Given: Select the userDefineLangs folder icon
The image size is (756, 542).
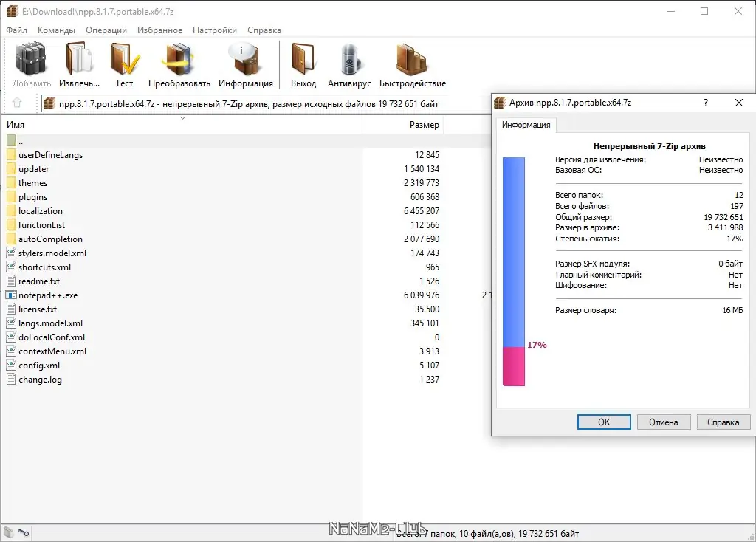Looking at the screenshot, I should 12,155.
